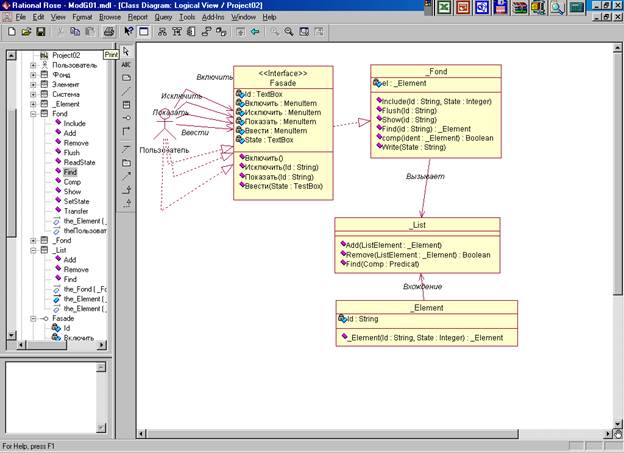Select the ReadState operation in browser tree
Viewport: 624px width, 453px height.
(x=78, y=162)
